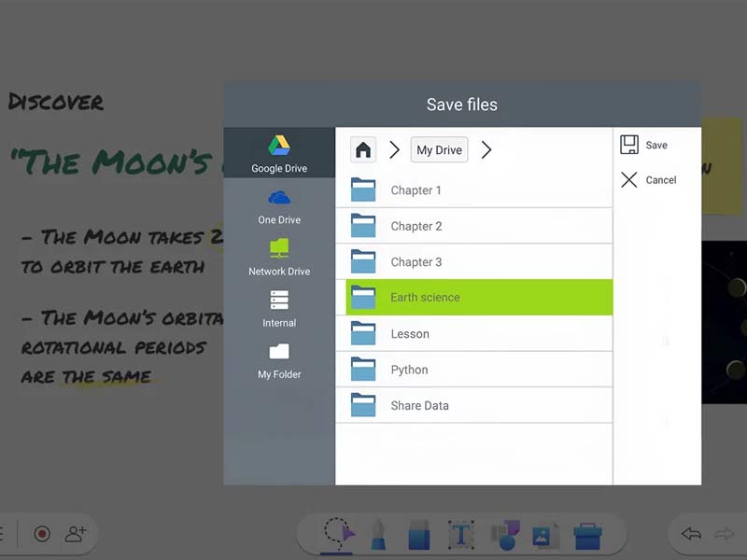Pick the text box tool
The height and width of the screenshot is (560, 747).
[x=460, y=535]
